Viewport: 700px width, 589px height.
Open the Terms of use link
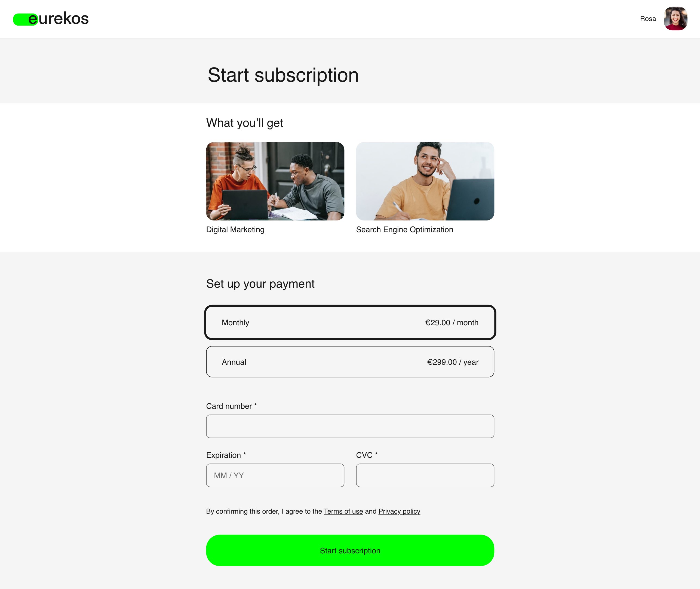click(343, 511)
